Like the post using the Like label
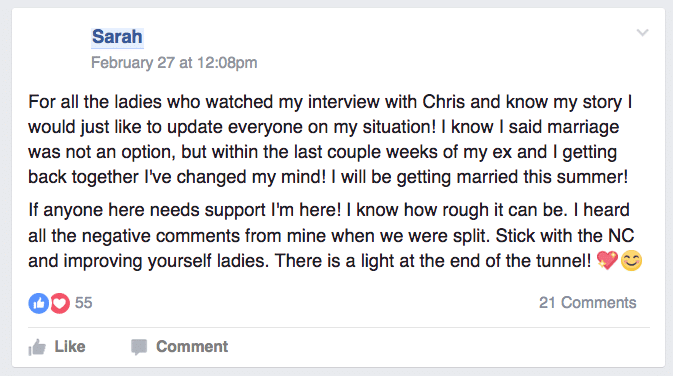Screen dimensions: 673x376 coord(70,346)
